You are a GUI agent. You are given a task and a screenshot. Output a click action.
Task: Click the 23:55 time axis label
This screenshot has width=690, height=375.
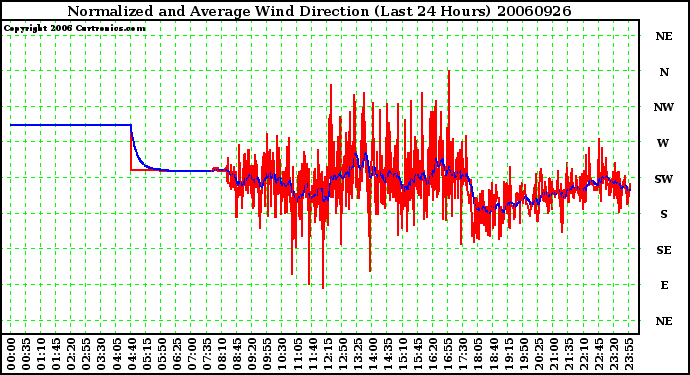[x=629, y=354]
